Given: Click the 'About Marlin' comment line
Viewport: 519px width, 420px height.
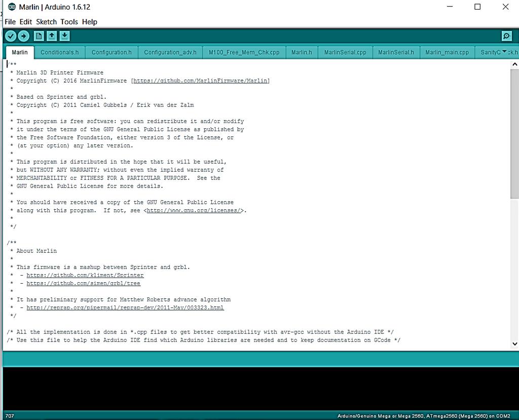Looking at the screenshot, I should (x=36, y=251).
